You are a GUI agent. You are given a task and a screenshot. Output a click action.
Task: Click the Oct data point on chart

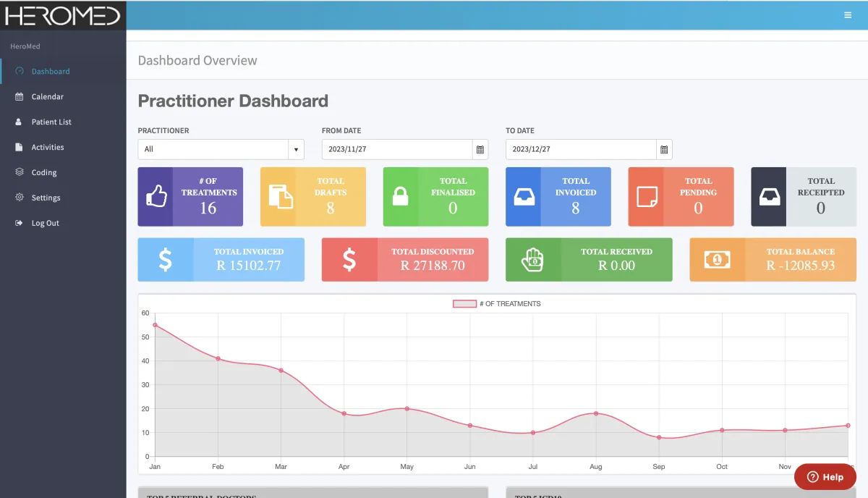click(722, 430)
